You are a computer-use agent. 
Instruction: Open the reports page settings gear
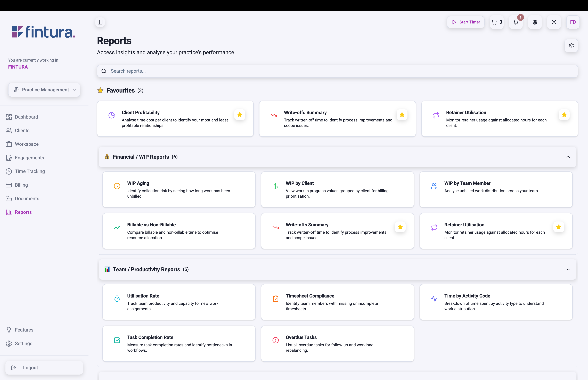tap(571, 46)
